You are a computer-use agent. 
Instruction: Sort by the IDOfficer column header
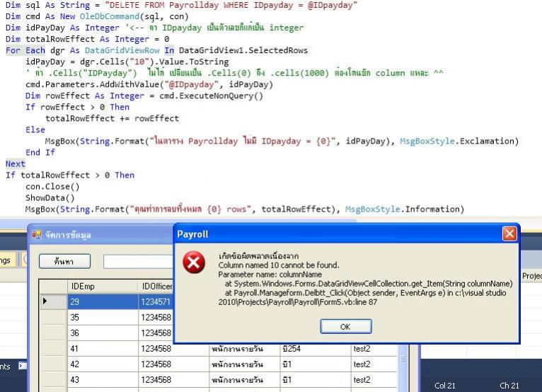click(156, 287)
